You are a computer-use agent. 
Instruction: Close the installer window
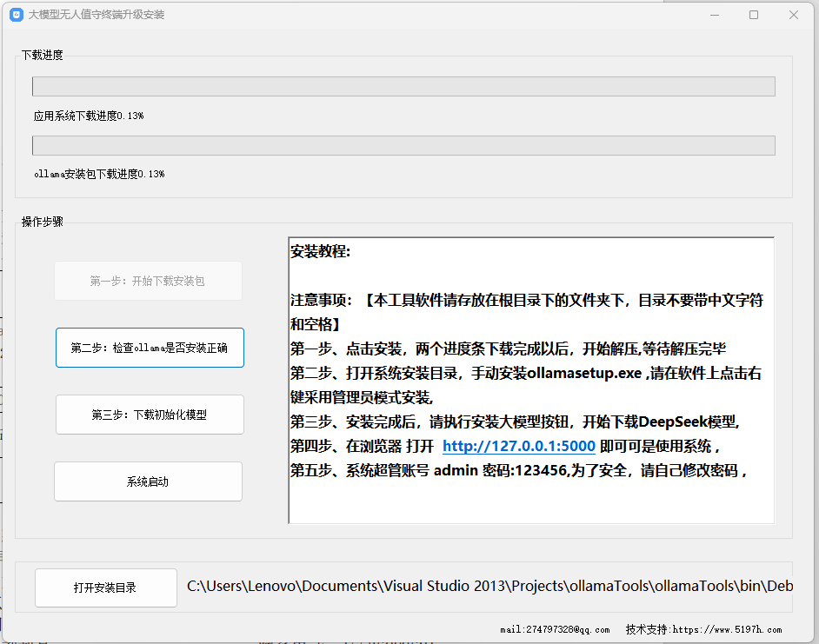[794, 15]
